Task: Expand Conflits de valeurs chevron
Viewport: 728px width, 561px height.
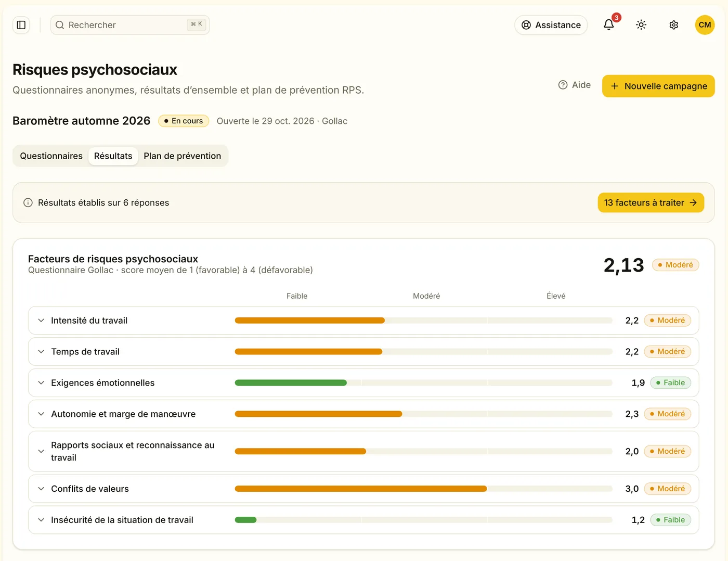Action: coord(41,489)
